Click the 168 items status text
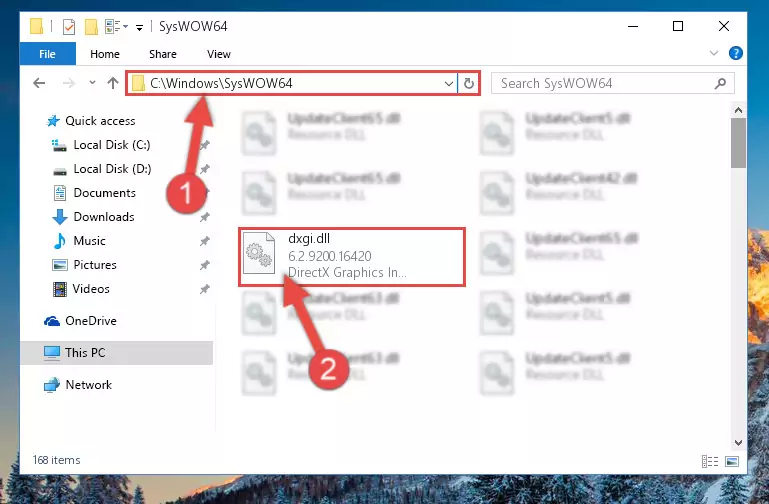The height and width of the screenshot is (504, 769). [x=56, y=460]
